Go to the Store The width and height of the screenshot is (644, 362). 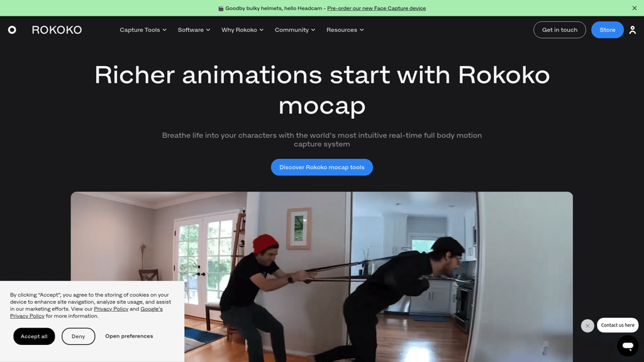pyautogui.click(x=607, y=30)
